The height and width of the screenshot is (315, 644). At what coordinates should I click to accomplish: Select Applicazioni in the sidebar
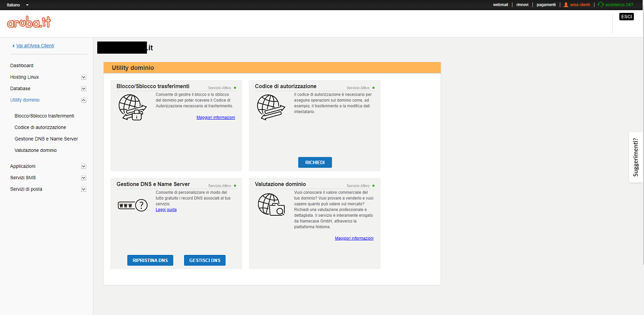(x=23, y=166)
